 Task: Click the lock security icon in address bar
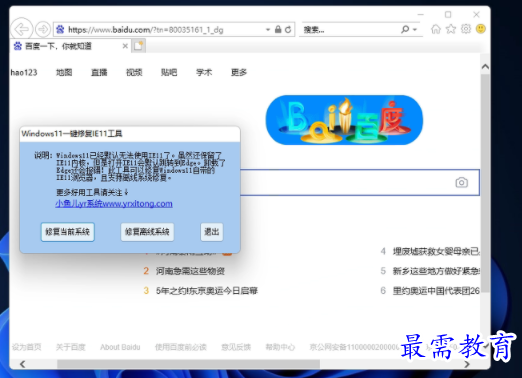(278, 30)
